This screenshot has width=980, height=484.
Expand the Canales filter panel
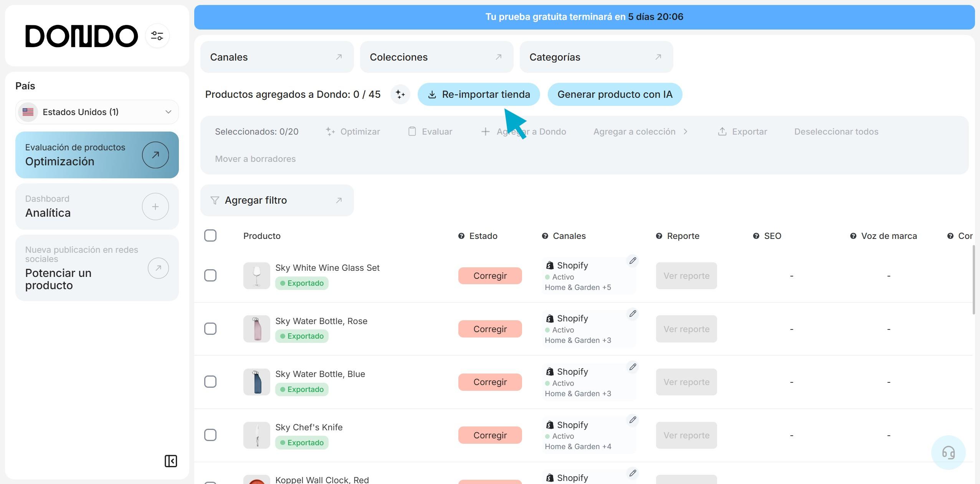pos(276,57)
